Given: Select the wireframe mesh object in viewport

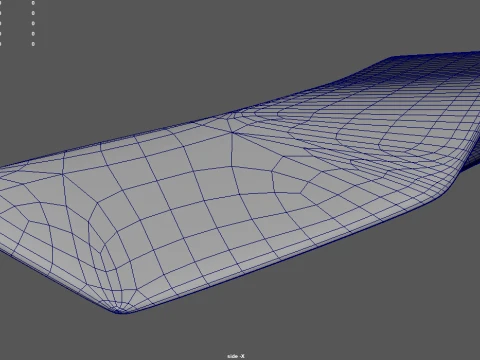Looking at the screenshot, I should [240, 183].
